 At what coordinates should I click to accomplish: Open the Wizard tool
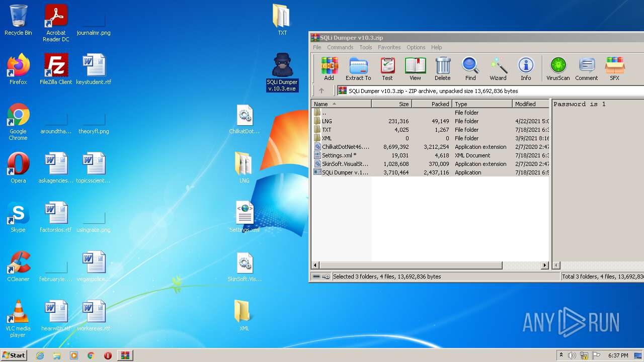[498, 69]
